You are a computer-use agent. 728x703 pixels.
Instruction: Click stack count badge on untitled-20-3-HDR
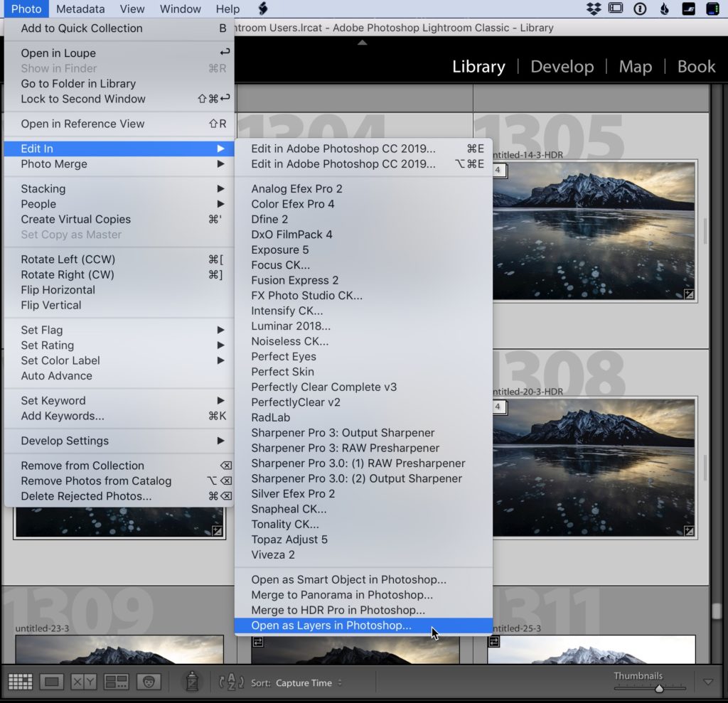[499, 407]
